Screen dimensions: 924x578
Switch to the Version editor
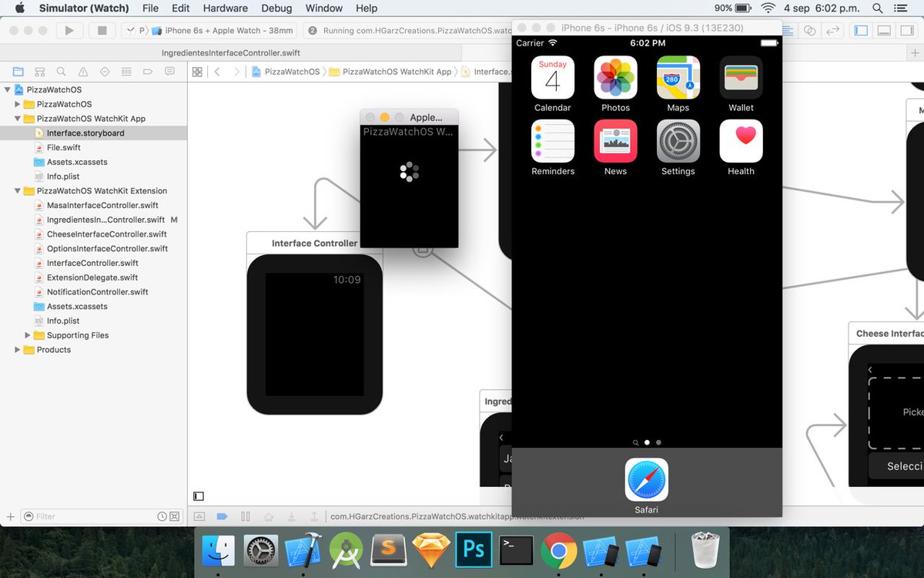[832, 31]
